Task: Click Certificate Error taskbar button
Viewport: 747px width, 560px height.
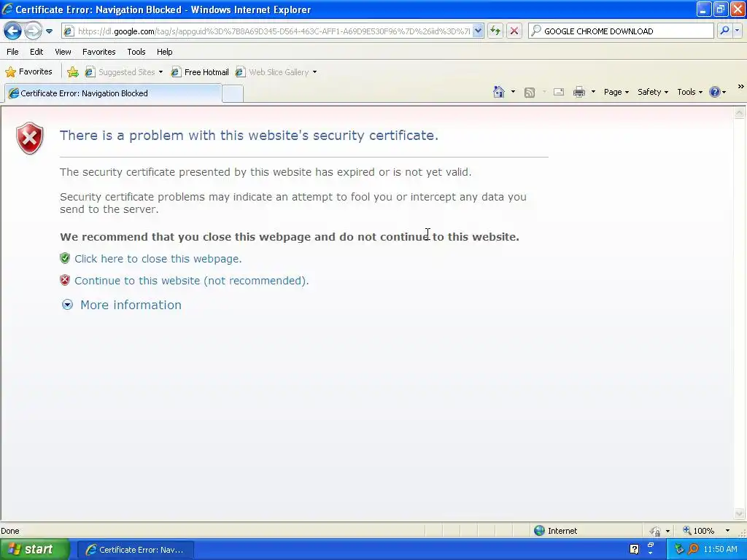Action: pyautogui.click(x=135, y=550)
